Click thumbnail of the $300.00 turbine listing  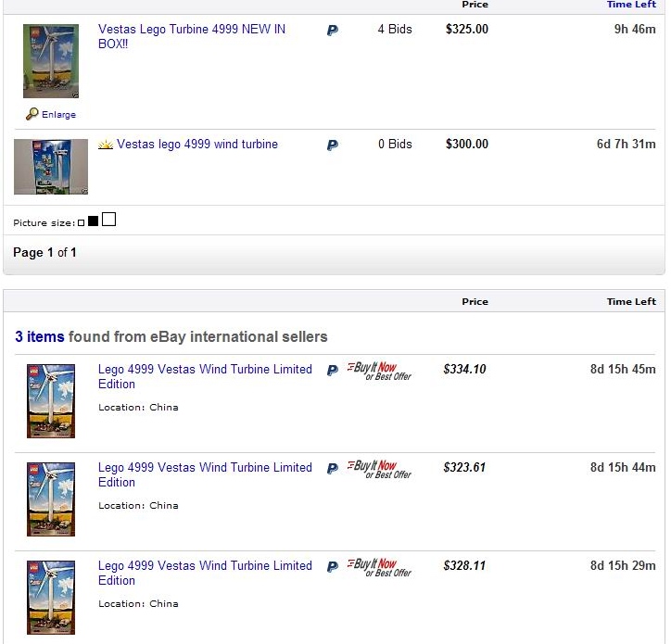[x=51, y=167]
